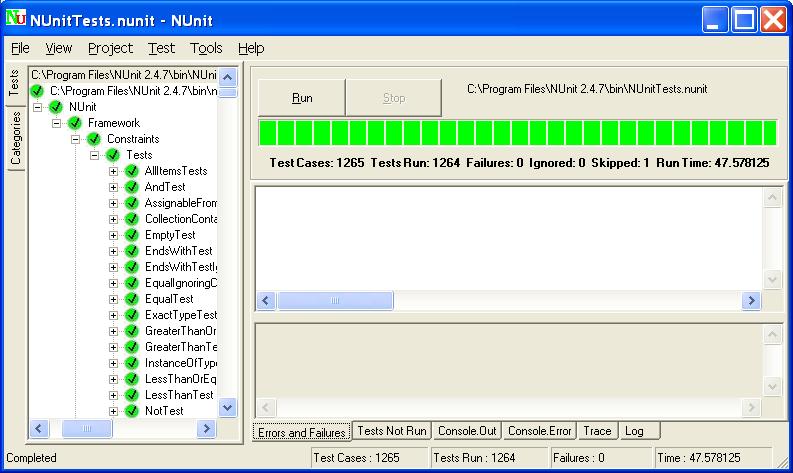Click tree panel horizontal scrollbar thumb

[x=86, y=429]
